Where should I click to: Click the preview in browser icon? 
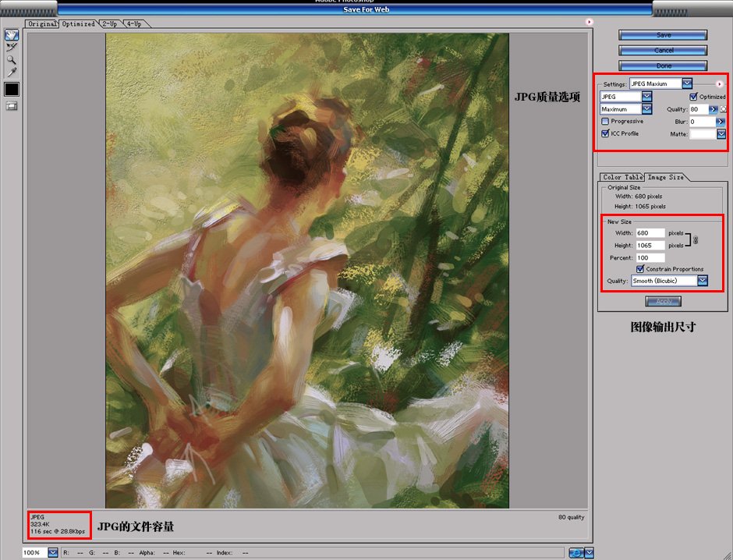576,553
